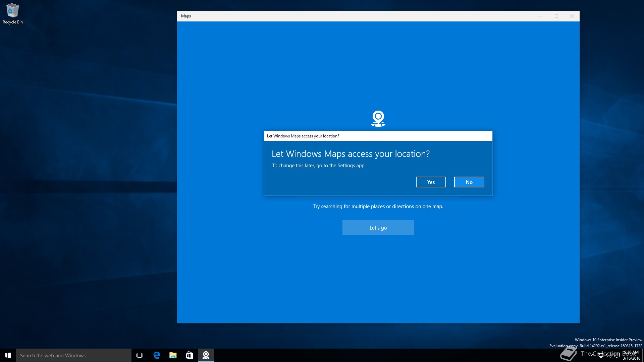This screenshot has height=362, width=644.
Task: Open the clock showing 9:36 AM
Action: click(631, 355)
